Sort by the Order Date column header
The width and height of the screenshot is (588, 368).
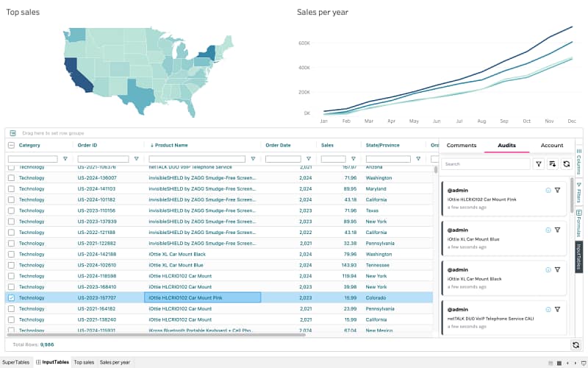tap(278, 146)
